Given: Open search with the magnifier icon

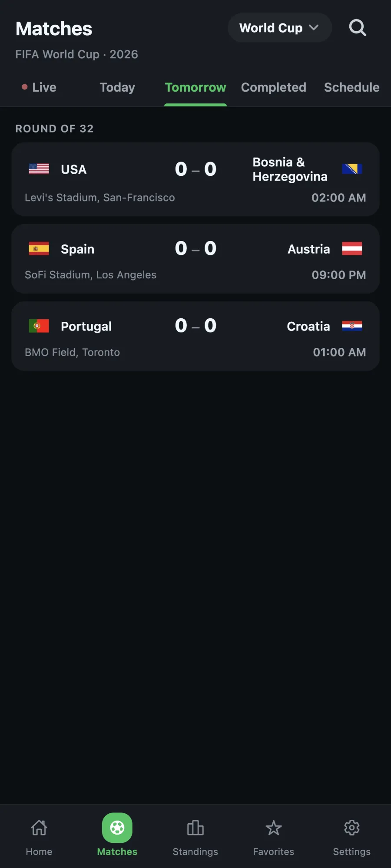Looking at the screenshot, I should point(358,28).
